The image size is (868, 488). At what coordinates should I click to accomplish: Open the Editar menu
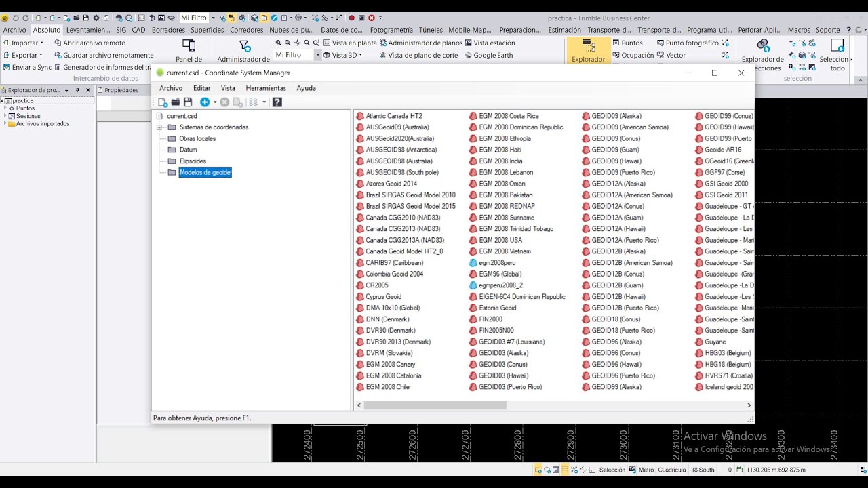(201, 88)
